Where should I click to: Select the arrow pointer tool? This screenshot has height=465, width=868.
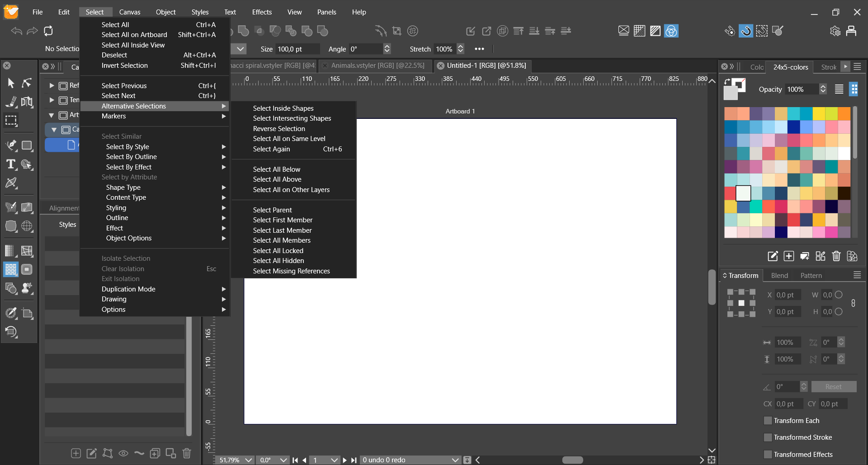[x=11, y=83]
